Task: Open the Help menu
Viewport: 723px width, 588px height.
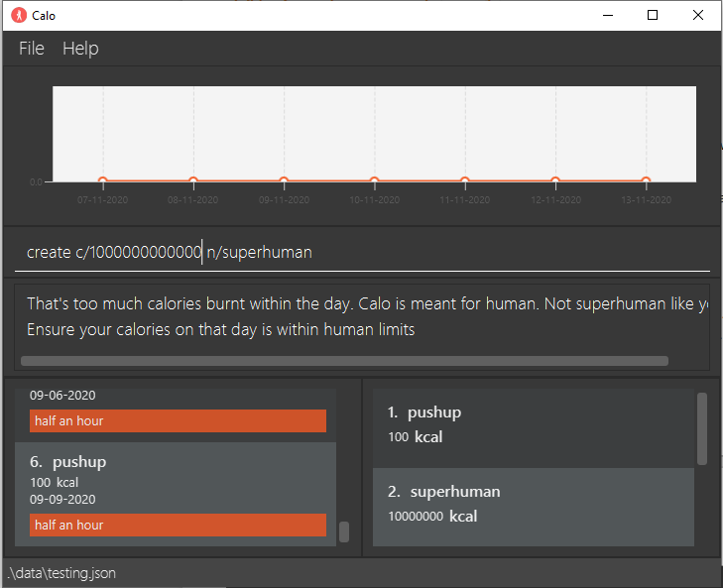Action: coord(80,49)
